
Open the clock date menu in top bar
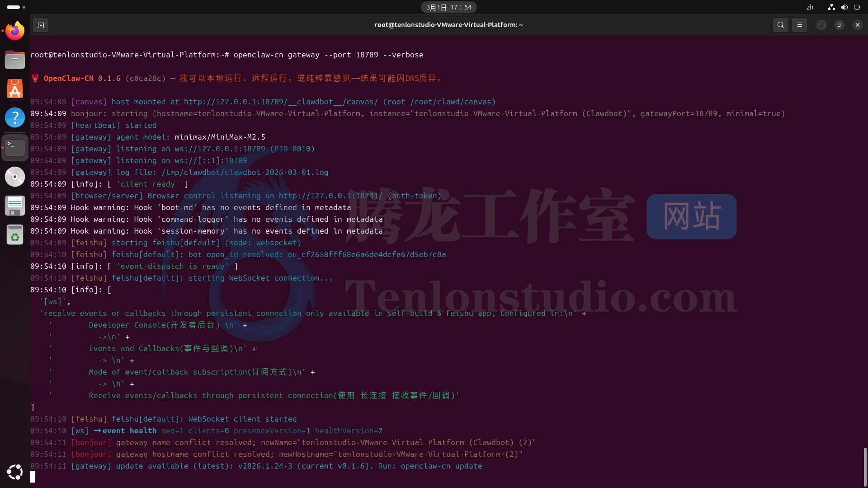(x=448, y=7)
